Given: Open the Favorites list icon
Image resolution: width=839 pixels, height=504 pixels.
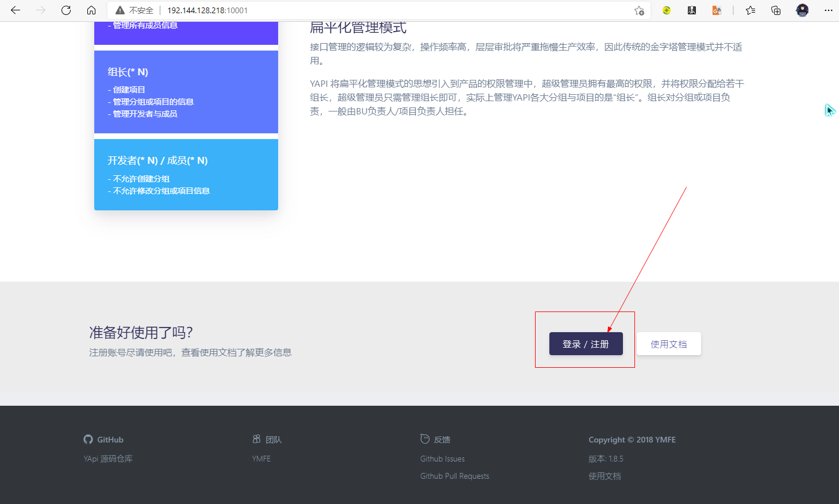Looking at the screenshot, I should point(751,10).
